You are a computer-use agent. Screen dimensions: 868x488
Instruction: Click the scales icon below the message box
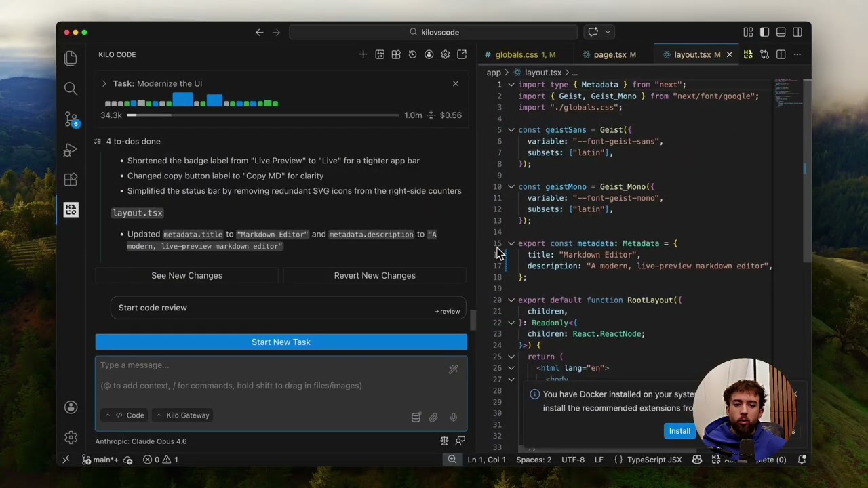pyautogui.click(x=444, y=441)
